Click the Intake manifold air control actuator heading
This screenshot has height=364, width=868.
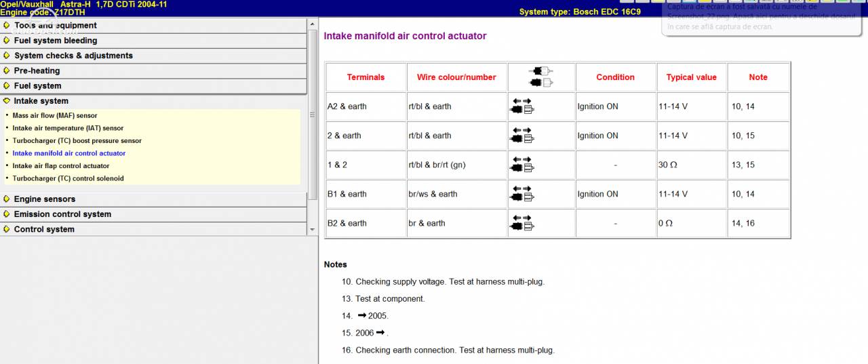pos(405,36)
